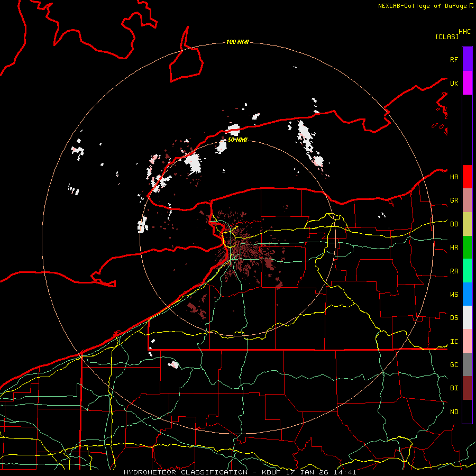
Task: Click the 14:41 time stamp
Action: (344, 472)
